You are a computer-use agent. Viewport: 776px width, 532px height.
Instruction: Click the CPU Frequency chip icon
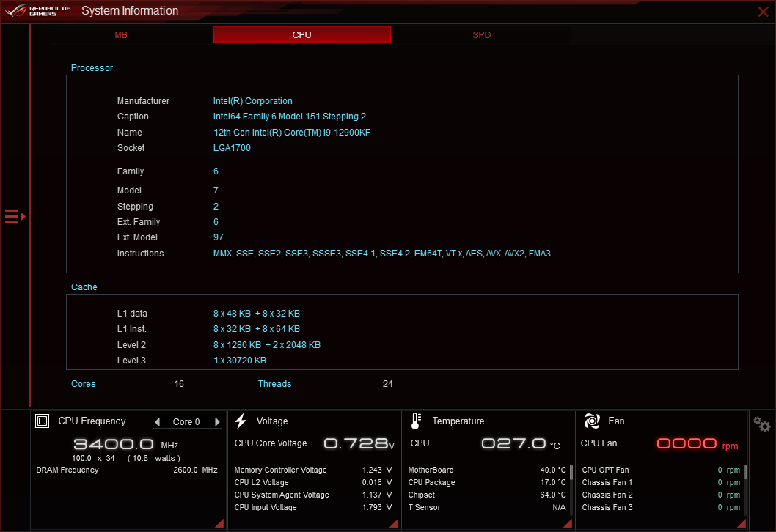[x=42, y=421]
